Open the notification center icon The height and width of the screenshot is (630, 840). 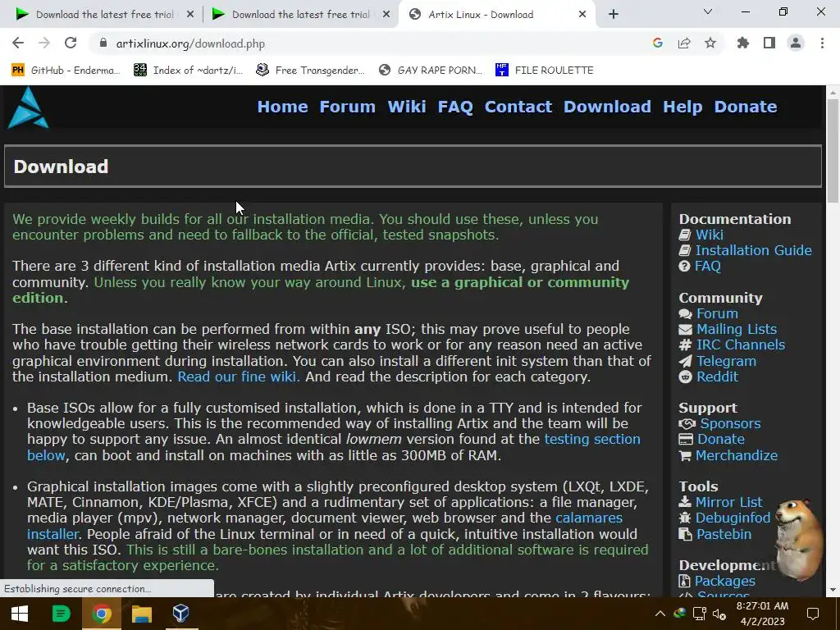coord(813,614)
